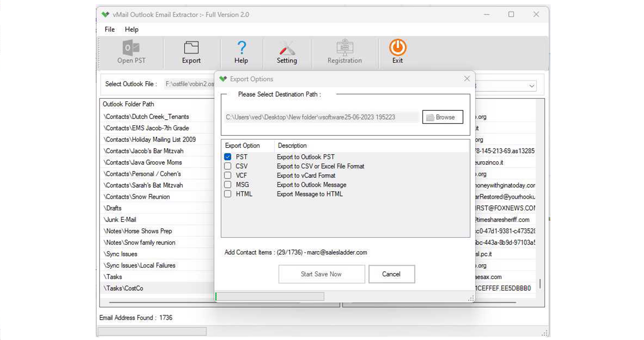The image size is (644, 340).
Task: Enable the CSV export checkbox
Action: click(x=228, y=166)
